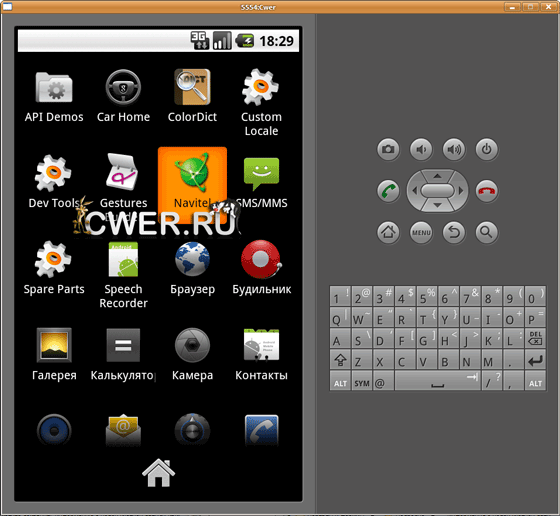This screenshot has width=560, height=516.
Task: Click the emulator Back hardware button
Action: [x=454, y=232]
